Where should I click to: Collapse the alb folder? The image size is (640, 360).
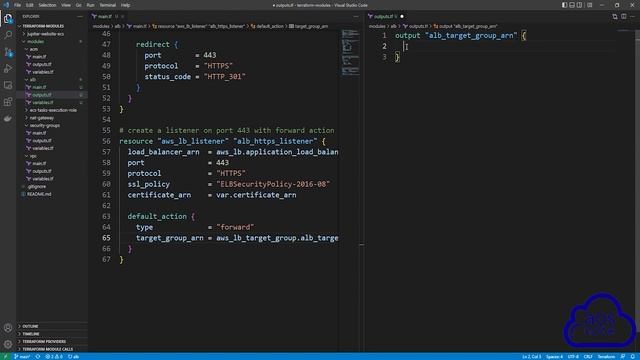33,80
